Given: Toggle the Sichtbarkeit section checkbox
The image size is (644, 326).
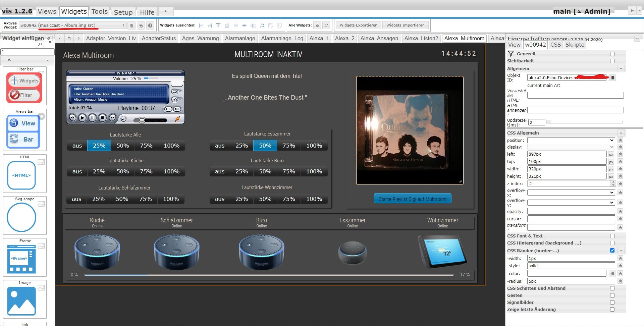Looking at the screenshot, I should click(x=612, y=61).
